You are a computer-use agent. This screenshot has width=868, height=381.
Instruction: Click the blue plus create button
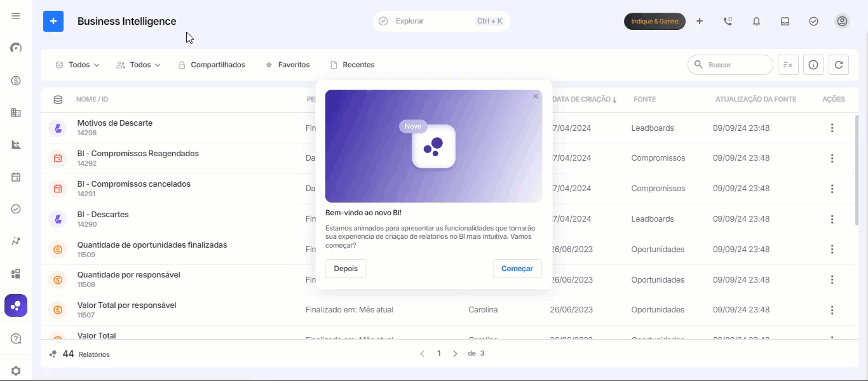tap(53, 21)
